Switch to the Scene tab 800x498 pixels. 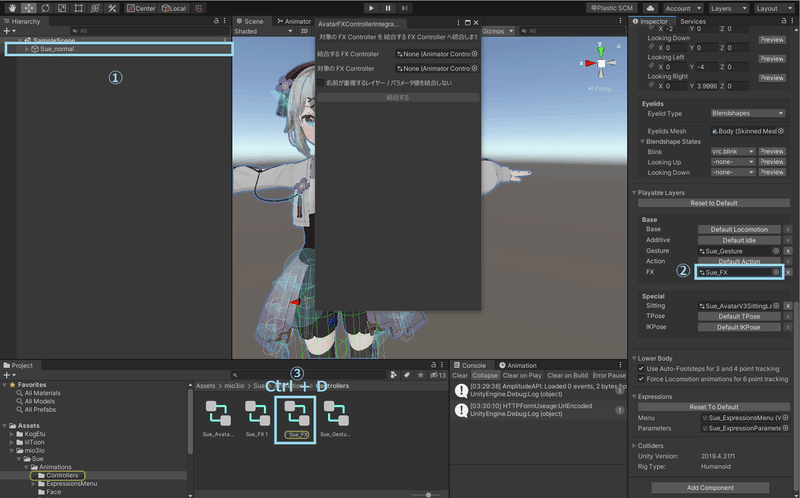coord(249,21)
